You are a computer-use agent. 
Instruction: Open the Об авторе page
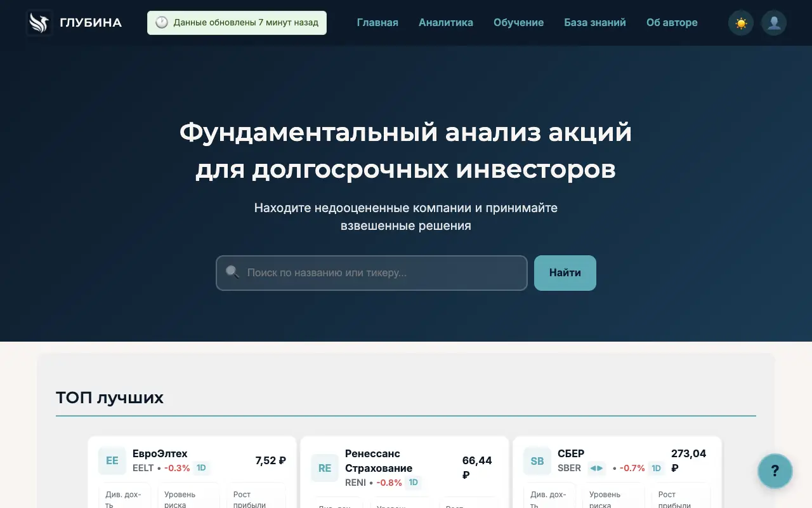pyautogui.click(x=672, y=23)
